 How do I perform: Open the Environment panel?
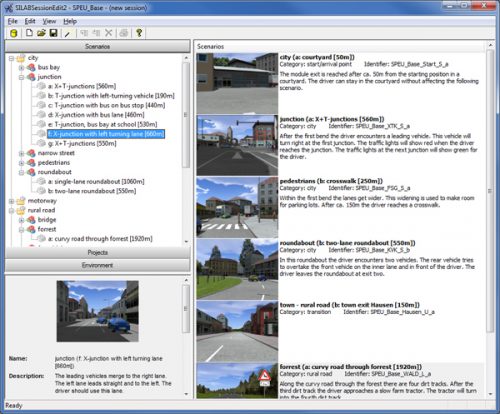coord(97,265)
